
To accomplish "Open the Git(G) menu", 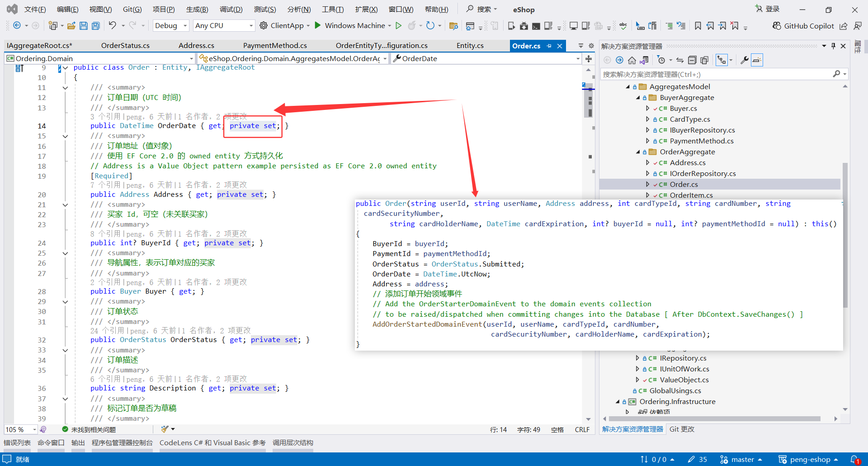I will 132,10.
